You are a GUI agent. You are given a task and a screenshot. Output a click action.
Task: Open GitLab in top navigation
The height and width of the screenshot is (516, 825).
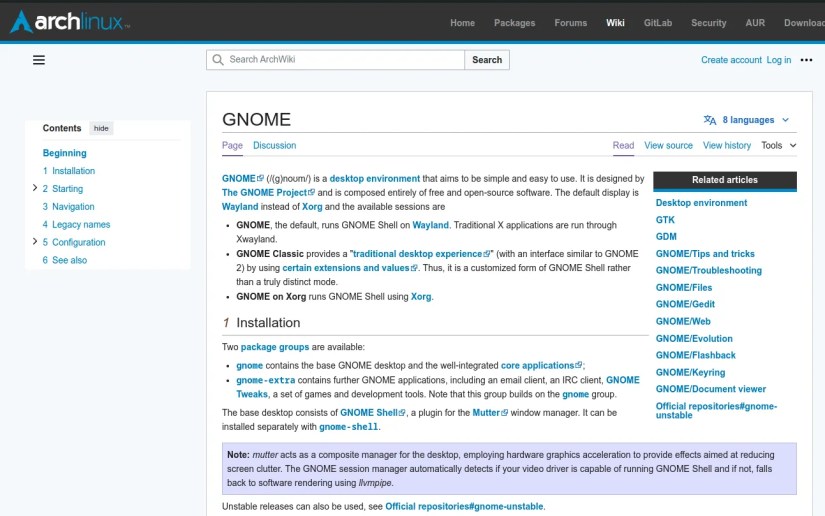[x=658, y=23]
